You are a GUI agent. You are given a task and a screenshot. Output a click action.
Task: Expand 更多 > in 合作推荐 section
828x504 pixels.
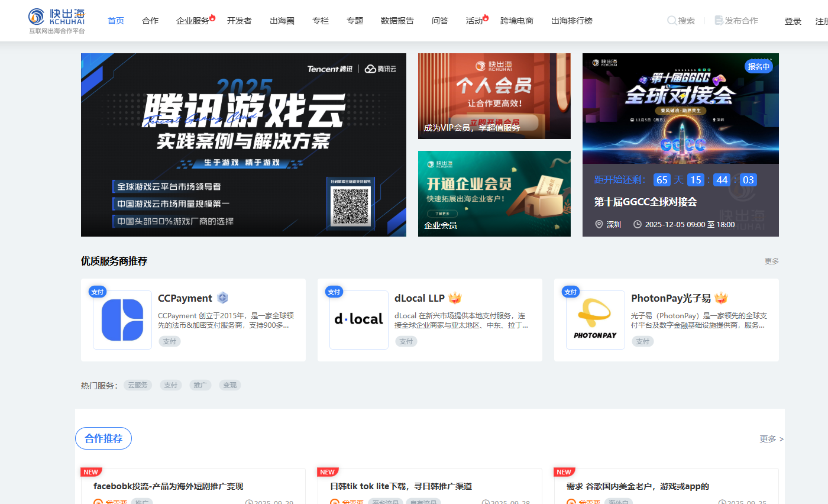point(771,439)
